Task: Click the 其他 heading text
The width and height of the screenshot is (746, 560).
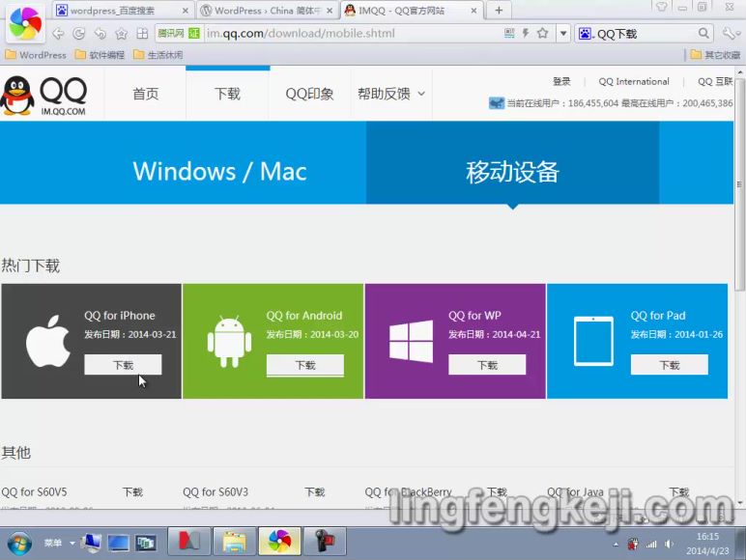Action: click(16, 453)
